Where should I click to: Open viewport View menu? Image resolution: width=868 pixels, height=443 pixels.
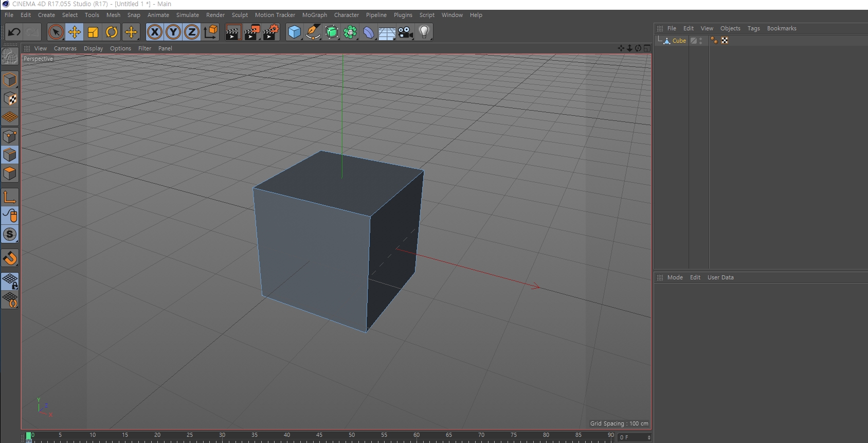pyautogui.click(x=41, y=48)
